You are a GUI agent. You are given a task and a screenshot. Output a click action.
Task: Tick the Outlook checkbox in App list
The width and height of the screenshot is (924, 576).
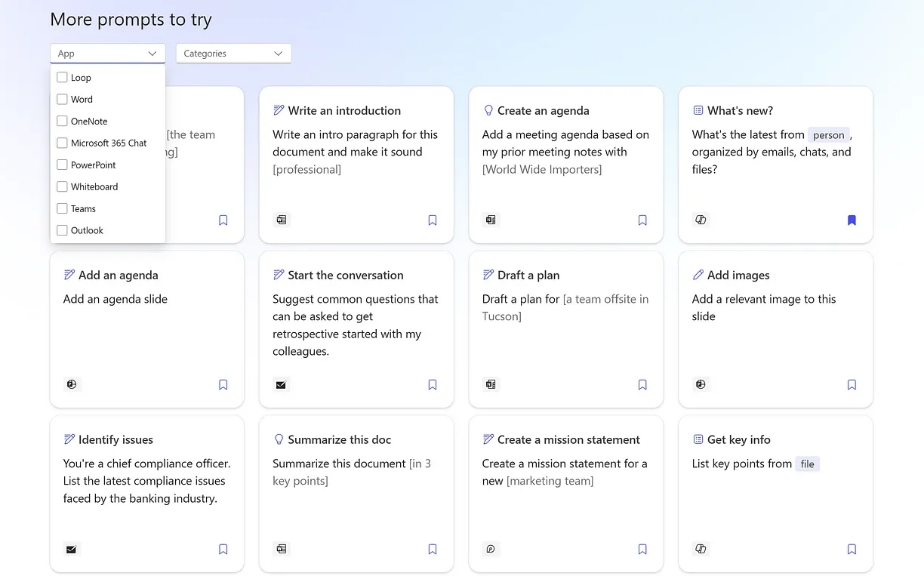63,230
